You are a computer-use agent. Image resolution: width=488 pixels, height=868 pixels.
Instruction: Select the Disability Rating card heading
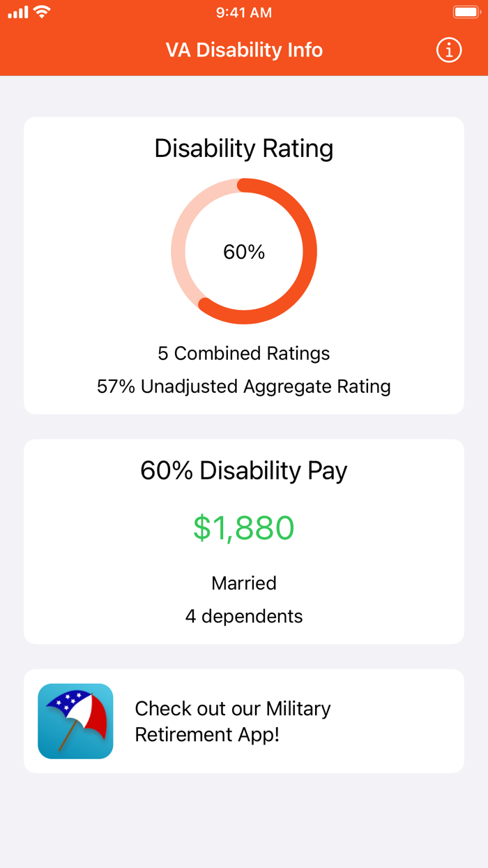point(244,148)
